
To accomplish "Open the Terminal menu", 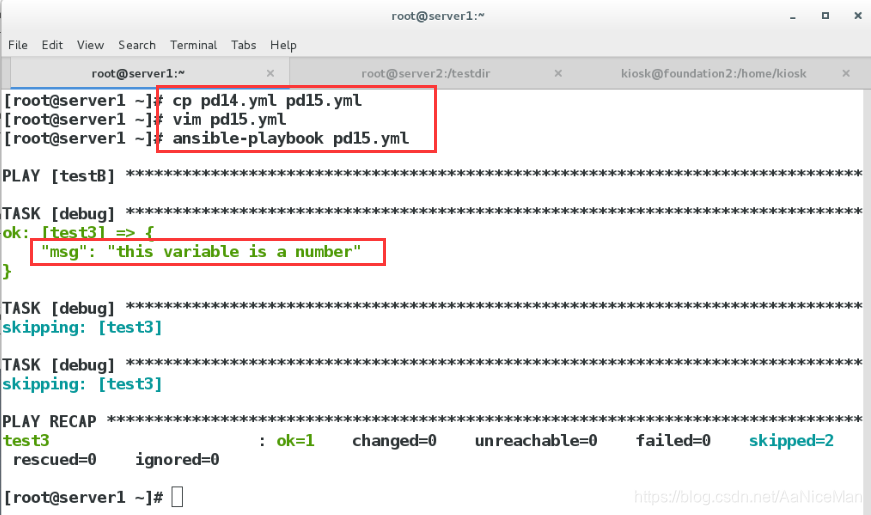I will pos(193,45).
